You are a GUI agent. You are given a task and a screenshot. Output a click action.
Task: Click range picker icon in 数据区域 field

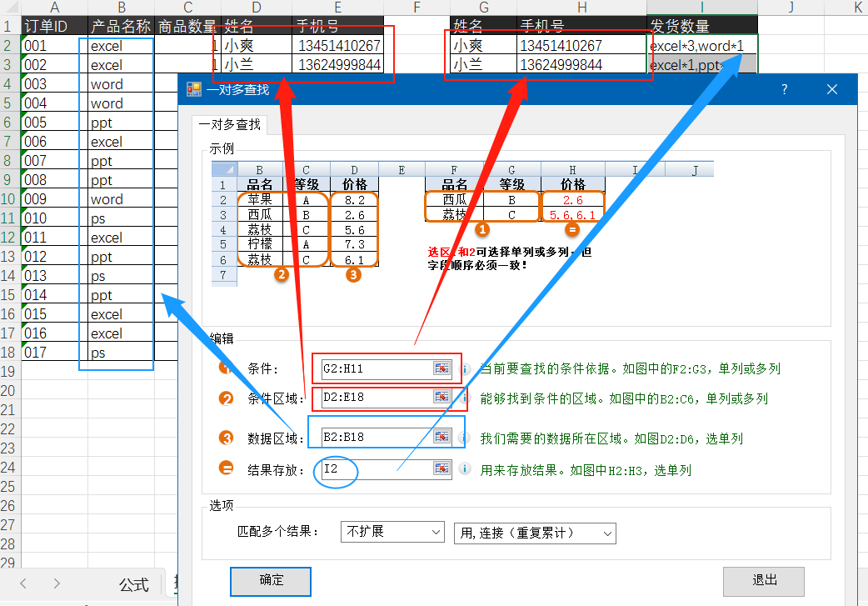click(x=441, y=437)
